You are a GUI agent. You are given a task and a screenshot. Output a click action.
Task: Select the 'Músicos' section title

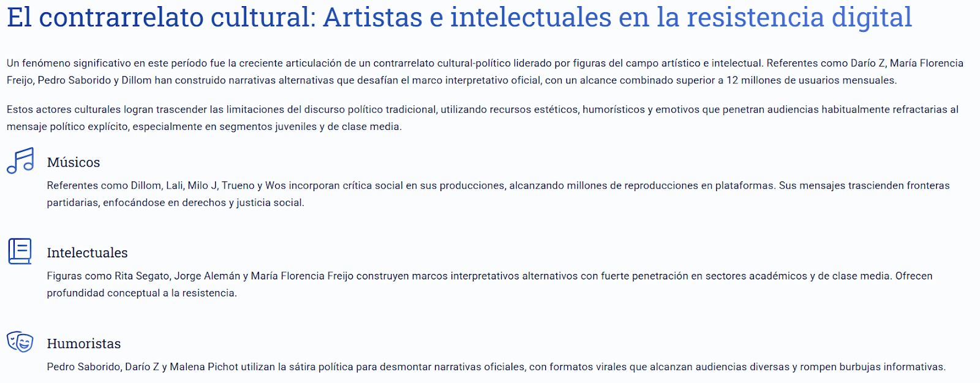coord(73,162)
